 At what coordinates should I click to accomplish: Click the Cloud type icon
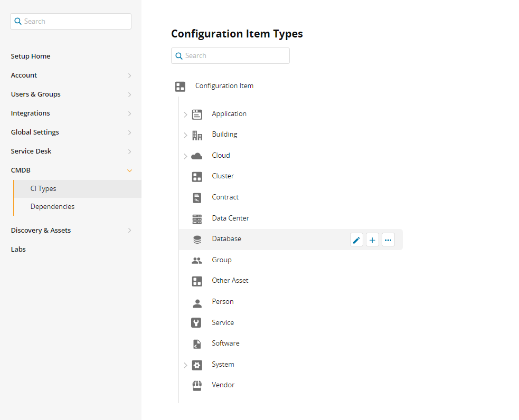[197, 156]
